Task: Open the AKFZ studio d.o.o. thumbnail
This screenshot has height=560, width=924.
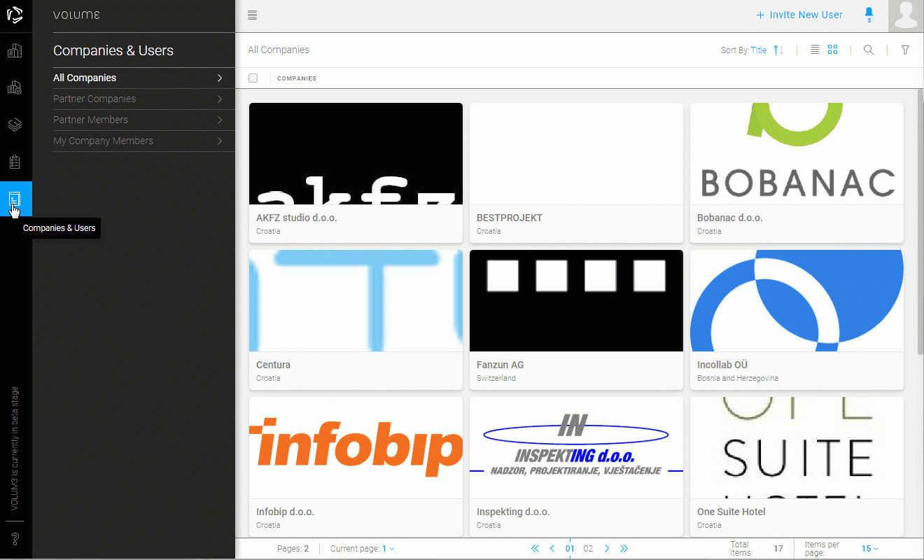Action: (x=356, y=154)
